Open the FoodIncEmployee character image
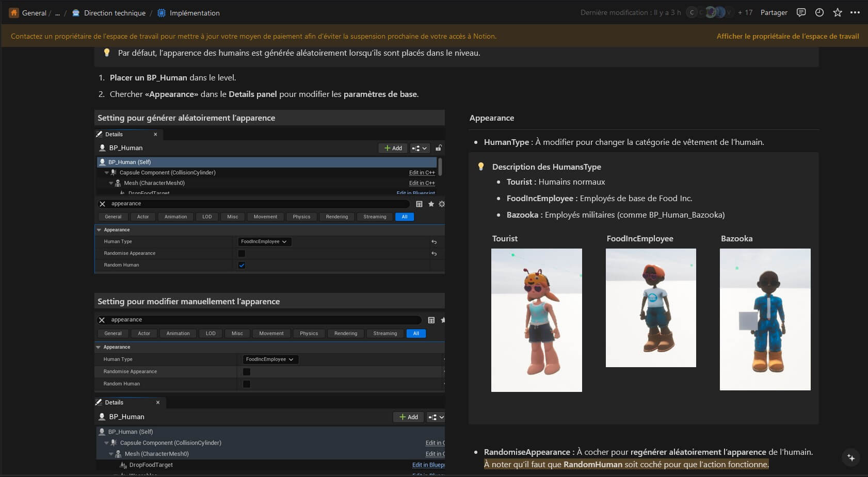 pos(651,308)
